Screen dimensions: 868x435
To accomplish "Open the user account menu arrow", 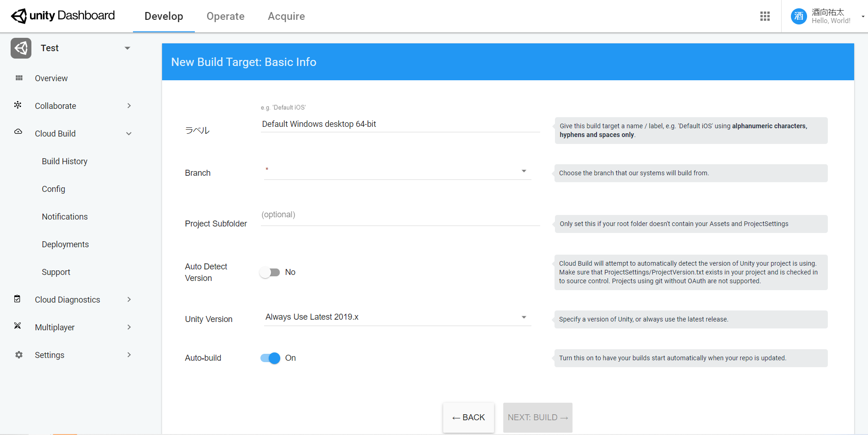I will pyautogui.click(x=863, y=17).
